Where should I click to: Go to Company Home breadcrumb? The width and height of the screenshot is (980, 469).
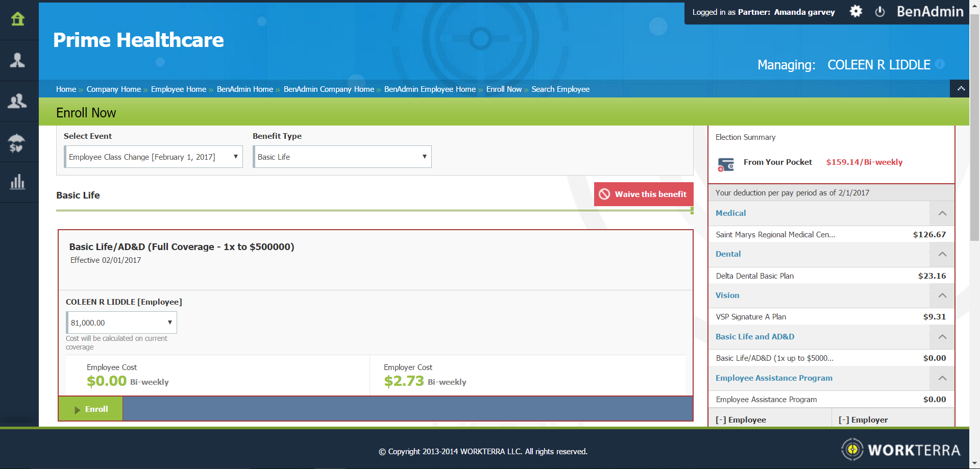click(x=113, y=89)
